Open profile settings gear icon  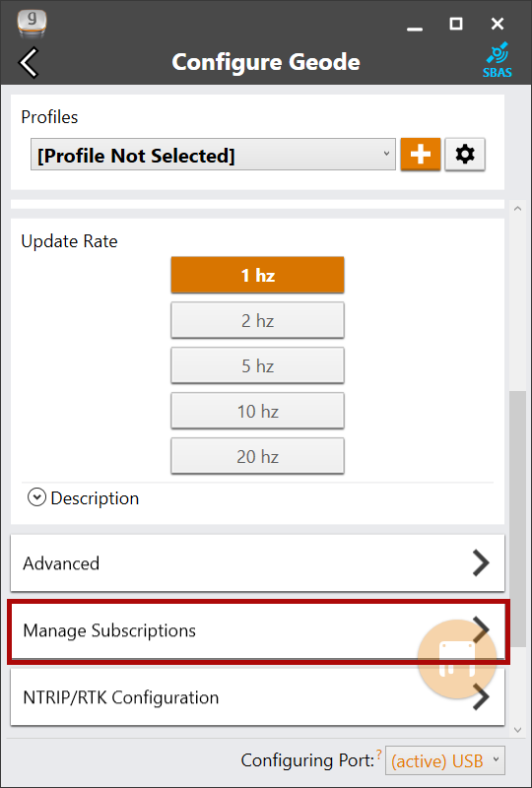[465, 155]
